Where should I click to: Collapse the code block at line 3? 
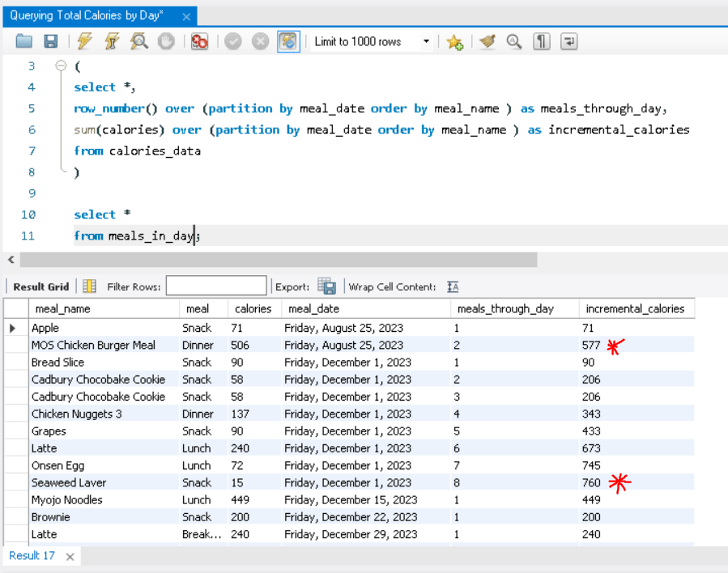coord(62,66)
